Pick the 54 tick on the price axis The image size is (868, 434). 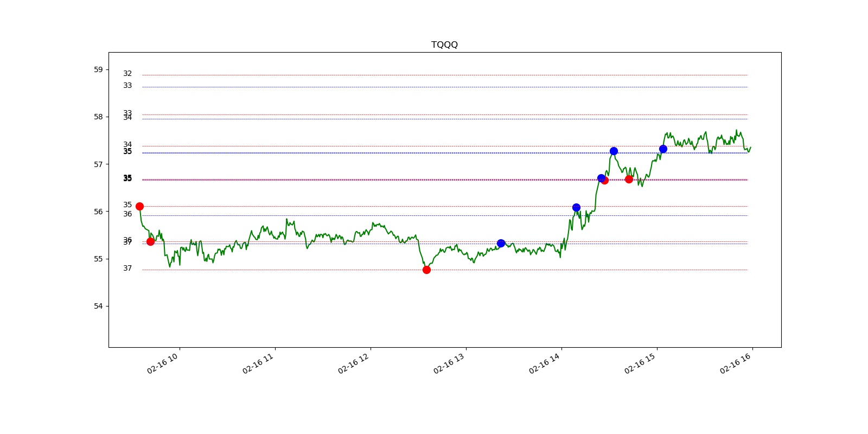click(98, 306)
